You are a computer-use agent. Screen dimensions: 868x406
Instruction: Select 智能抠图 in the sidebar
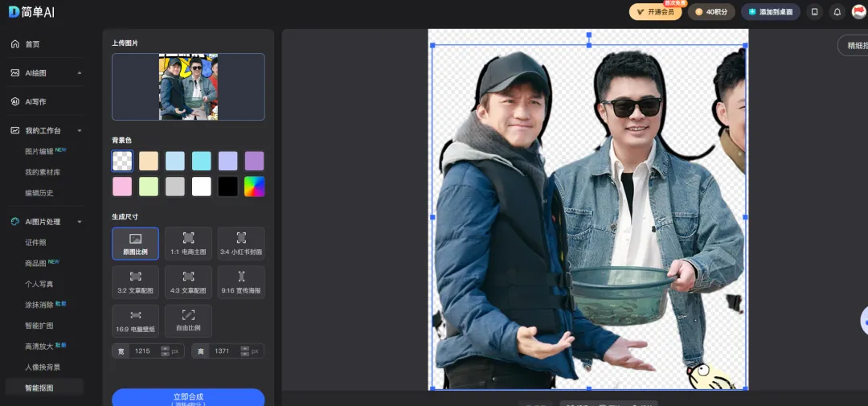[44, 388]
